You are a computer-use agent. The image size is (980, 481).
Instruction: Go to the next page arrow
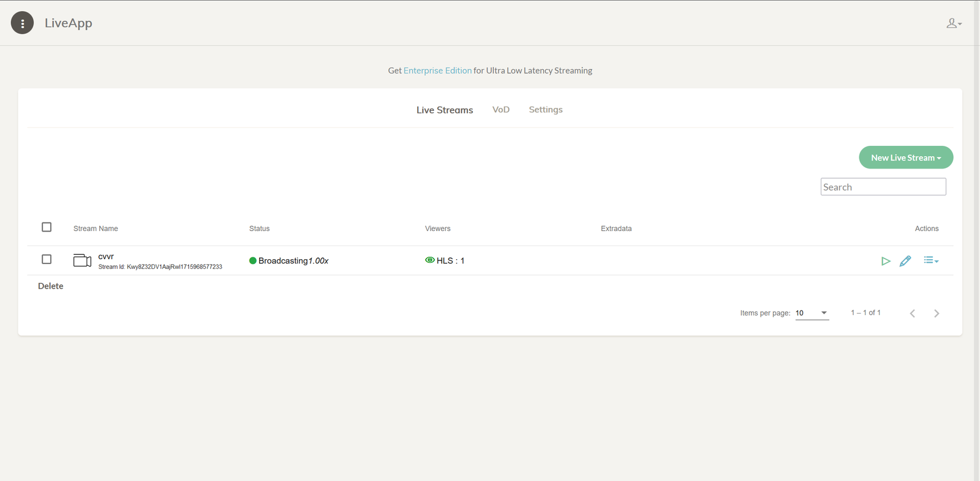point(937,313)
